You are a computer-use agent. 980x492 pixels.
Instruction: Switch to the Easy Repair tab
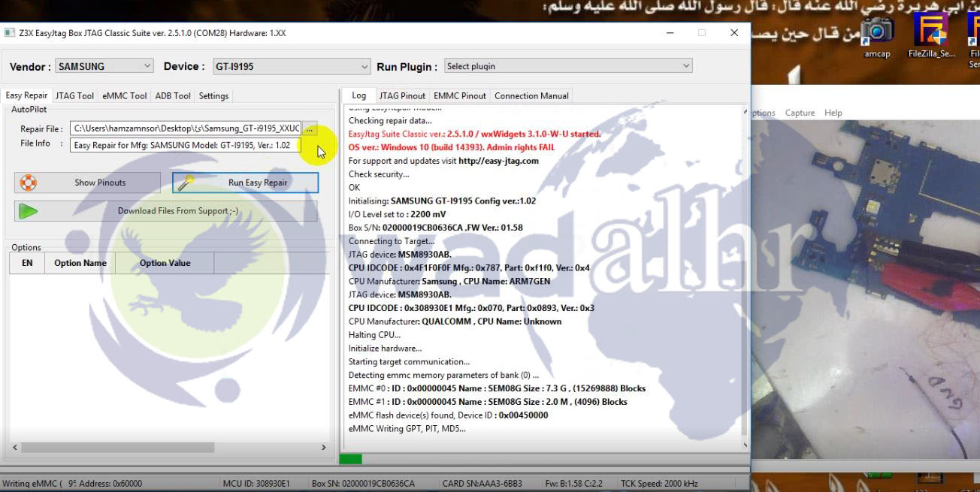(26, 95)
